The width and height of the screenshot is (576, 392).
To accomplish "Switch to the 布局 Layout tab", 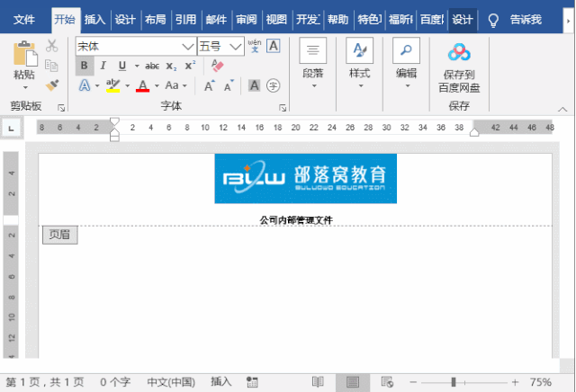I will pos(156,20).
